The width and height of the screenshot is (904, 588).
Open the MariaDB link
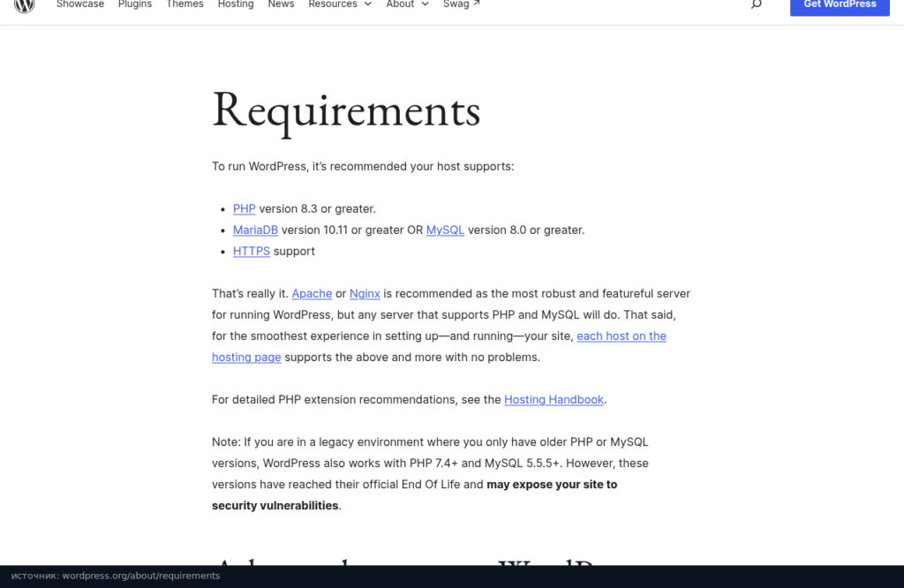pos(255,230)
